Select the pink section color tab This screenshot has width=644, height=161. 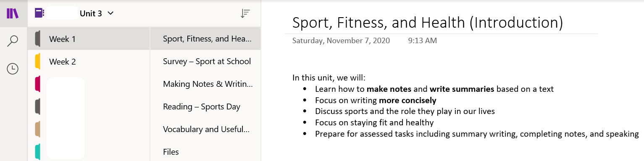click(37, 84)
